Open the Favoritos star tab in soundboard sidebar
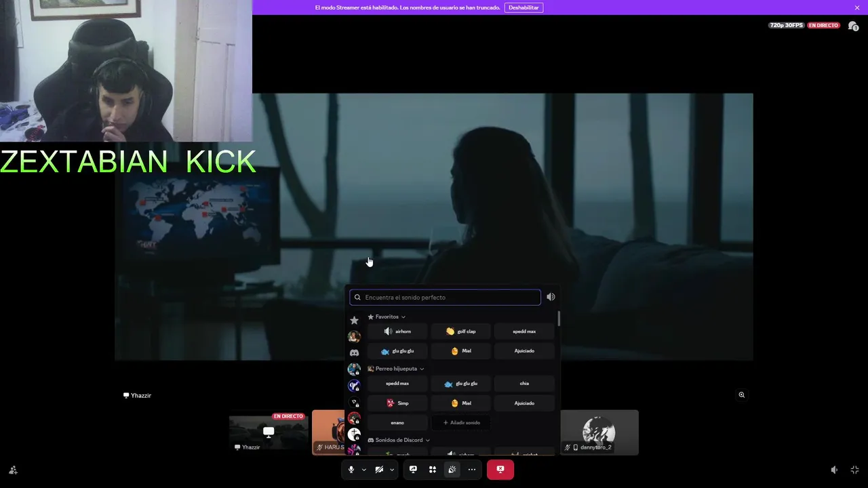Image resolution: width=868 pixels, height=488 pixels. click(354, 320)
